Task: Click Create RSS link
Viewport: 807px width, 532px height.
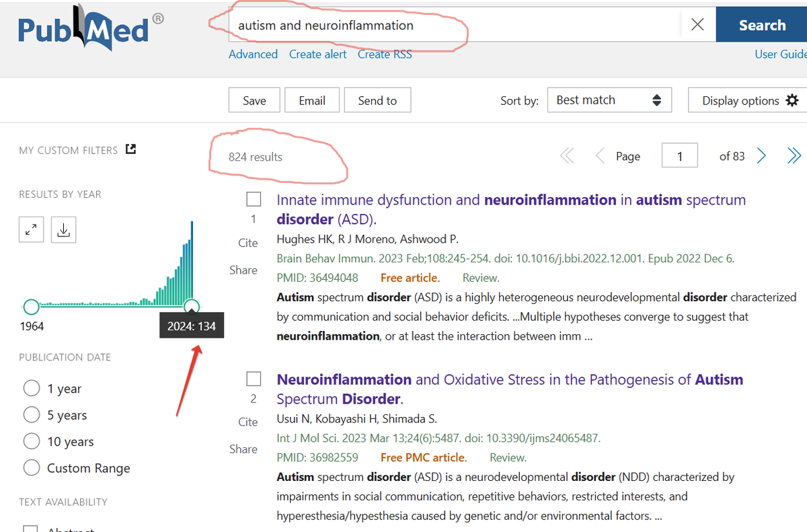Action: click(x=385, y=54)
